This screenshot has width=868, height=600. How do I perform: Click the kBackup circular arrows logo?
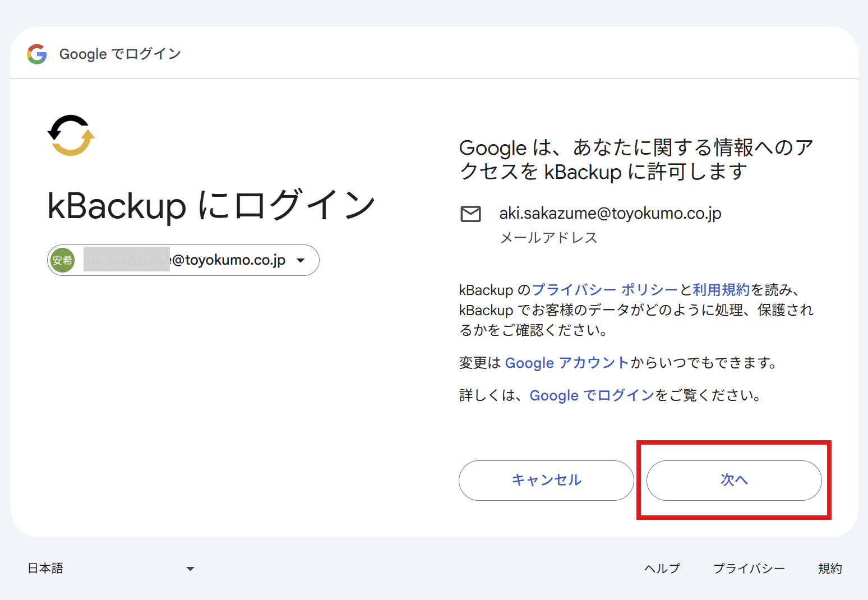[x=71, y=136]
